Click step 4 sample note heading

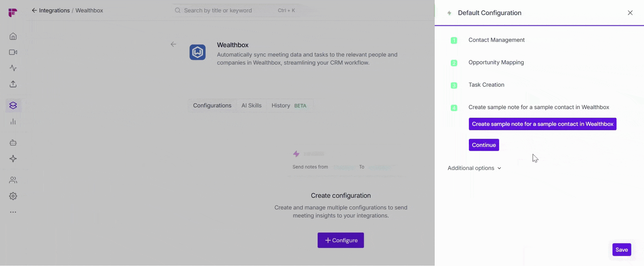[x=539, y=107]
